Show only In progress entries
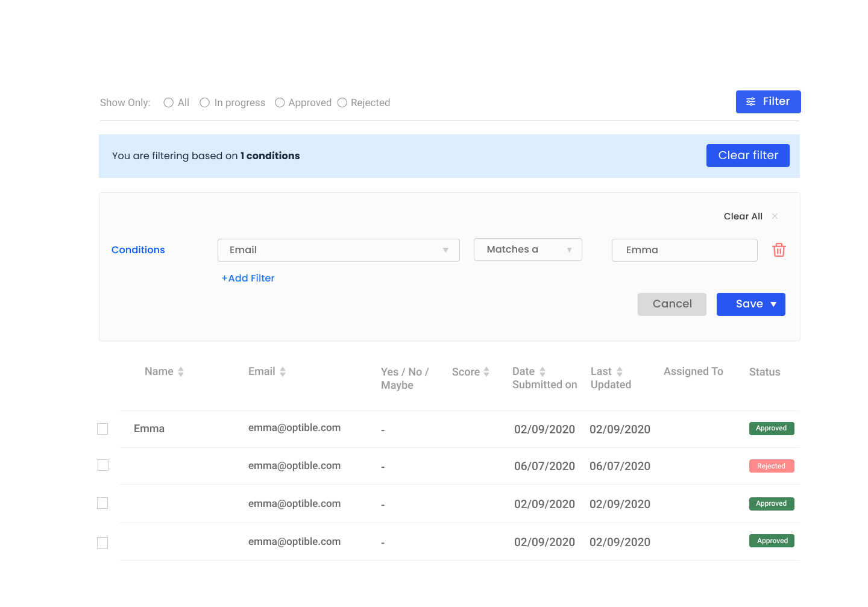 205,103
